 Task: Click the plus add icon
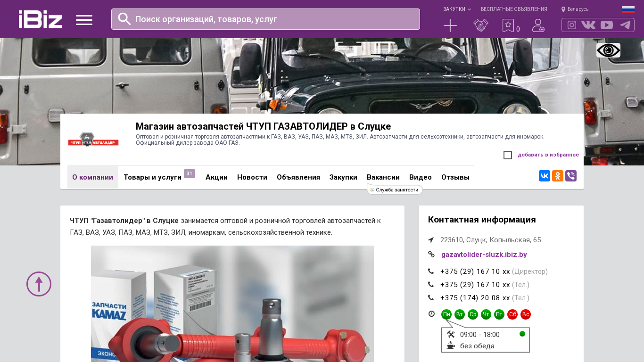(x=450, y=25)
